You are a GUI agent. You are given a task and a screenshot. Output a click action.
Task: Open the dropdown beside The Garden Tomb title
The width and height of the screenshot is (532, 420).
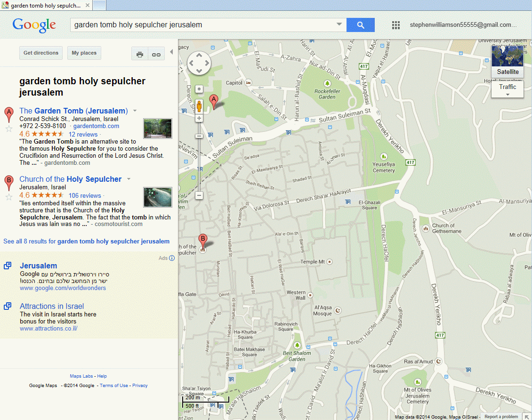[x=135, y=111]
